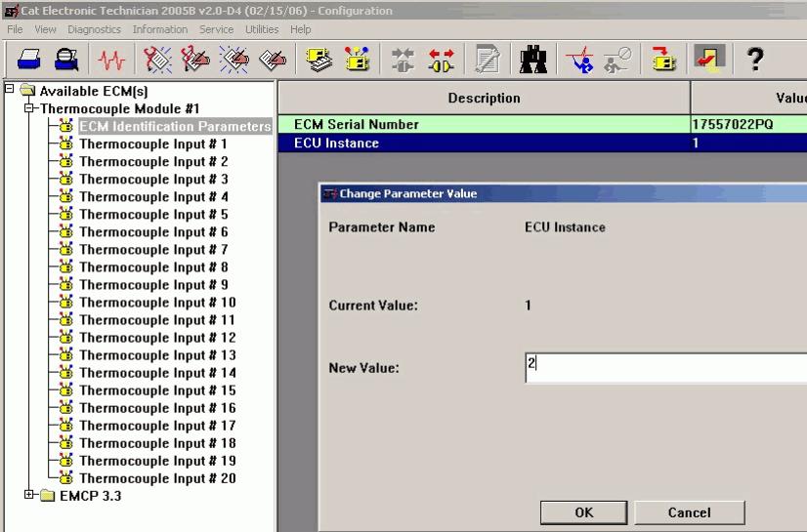Select Thermocouple Input # 4 in the tree

point(153,196)
